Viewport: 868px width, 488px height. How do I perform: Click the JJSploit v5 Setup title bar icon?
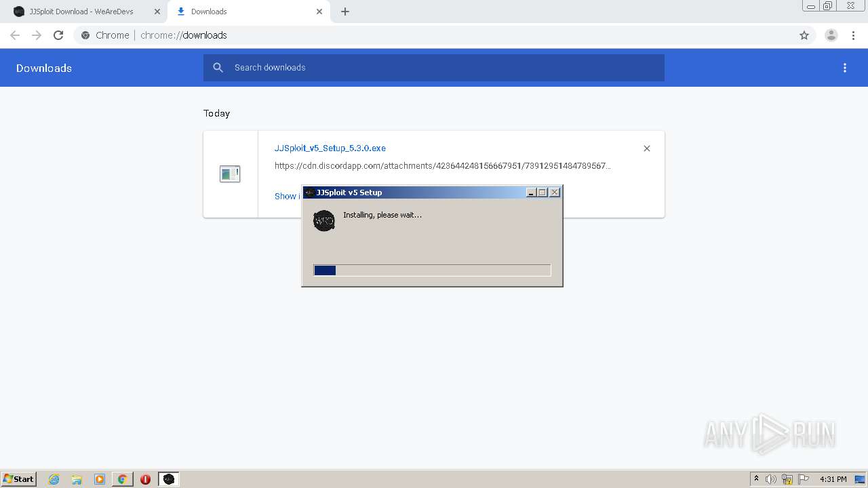309,192
